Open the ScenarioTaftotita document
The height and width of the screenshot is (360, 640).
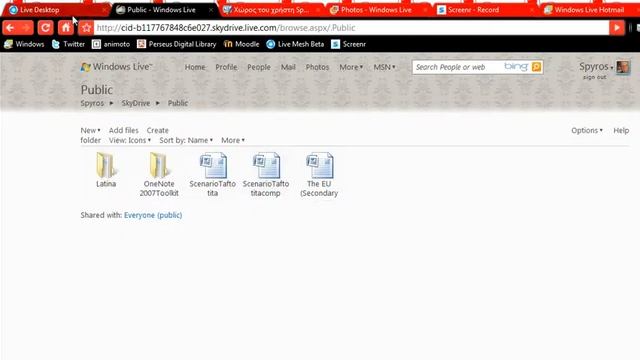point(213,175)
